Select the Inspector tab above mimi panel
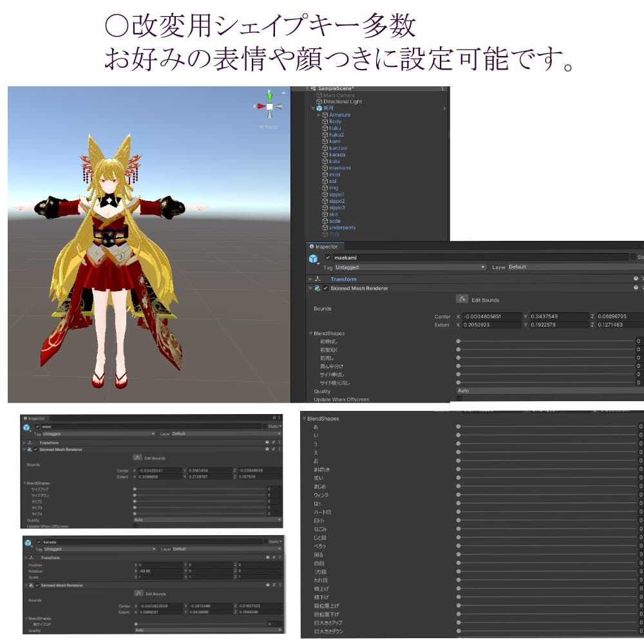The width and height of the screenshot is (644, 644). (35, 419)
